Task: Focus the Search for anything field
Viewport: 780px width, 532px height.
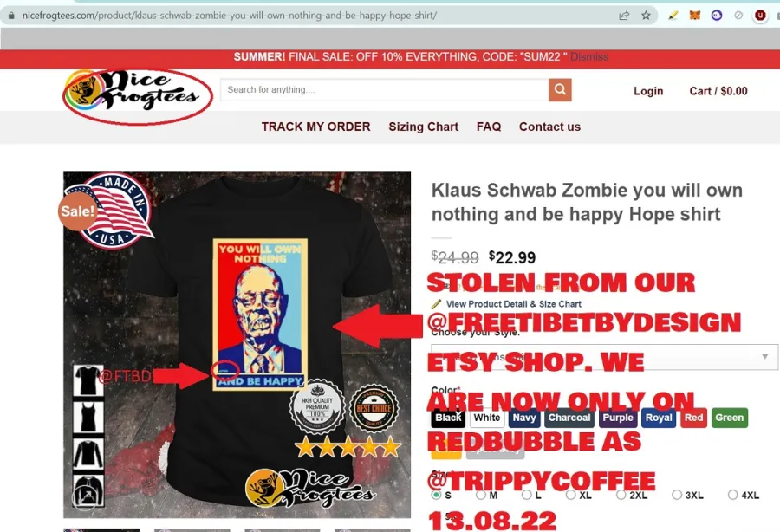Action: pyautogui.click(x=385, y=89)
